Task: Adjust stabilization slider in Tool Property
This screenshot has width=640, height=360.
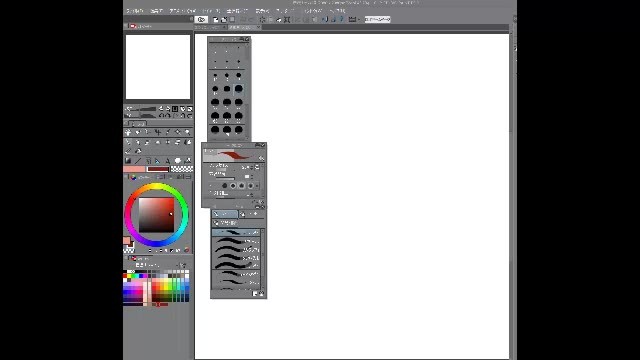Action: (x=225, y=198)
